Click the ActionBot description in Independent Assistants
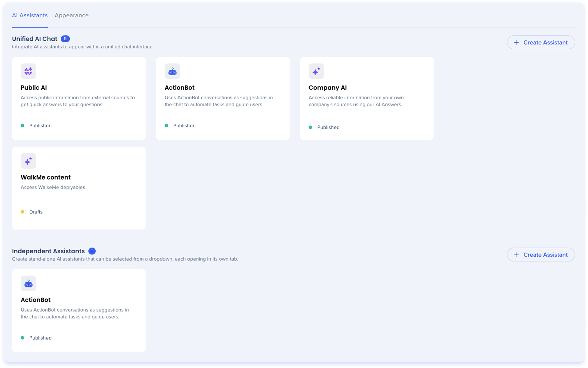The height and width of the screenshot is (368, 588). click(x=75, y=313)
